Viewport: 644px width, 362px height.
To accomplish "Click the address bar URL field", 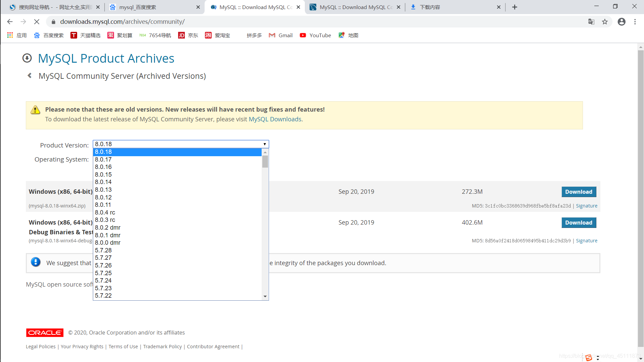I will [x=315, y=22].
